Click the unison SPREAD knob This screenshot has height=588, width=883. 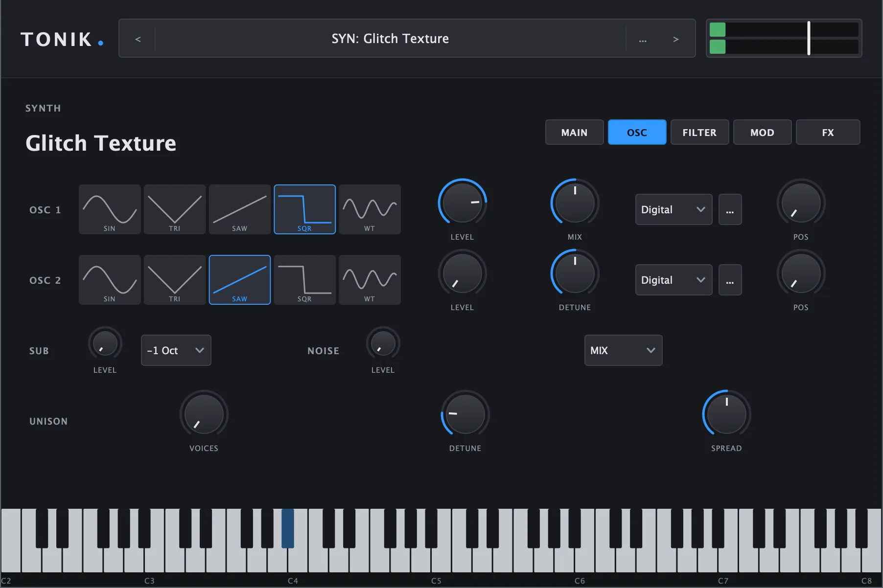point(726,414)
